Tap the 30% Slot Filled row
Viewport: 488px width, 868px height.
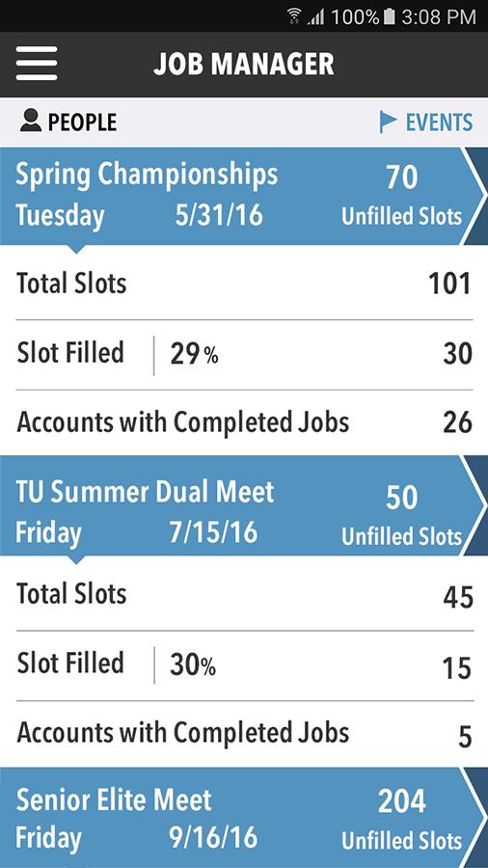tap(244, 665)
